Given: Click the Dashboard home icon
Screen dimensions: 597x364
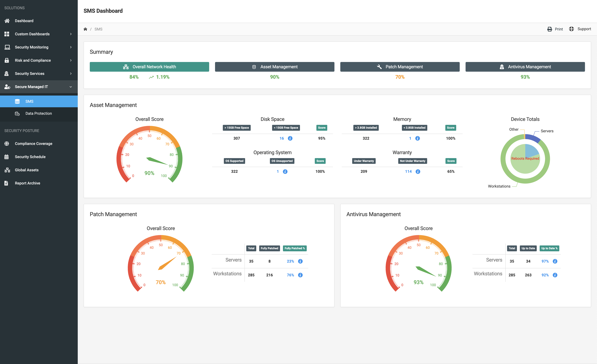Looking at the screenshot, I should point(7,21).
